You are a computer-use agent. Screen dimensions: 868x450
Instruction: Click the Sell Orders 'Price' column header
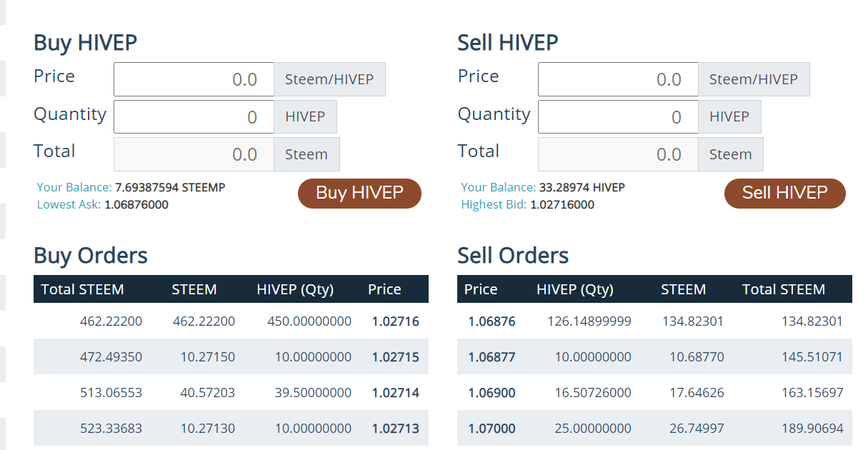coord(481,289)
